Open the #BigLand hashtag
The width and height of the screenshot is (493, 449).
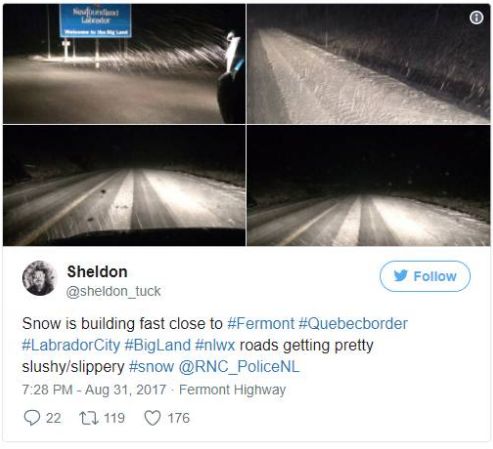pyautogui.click(x=157, y=345)
